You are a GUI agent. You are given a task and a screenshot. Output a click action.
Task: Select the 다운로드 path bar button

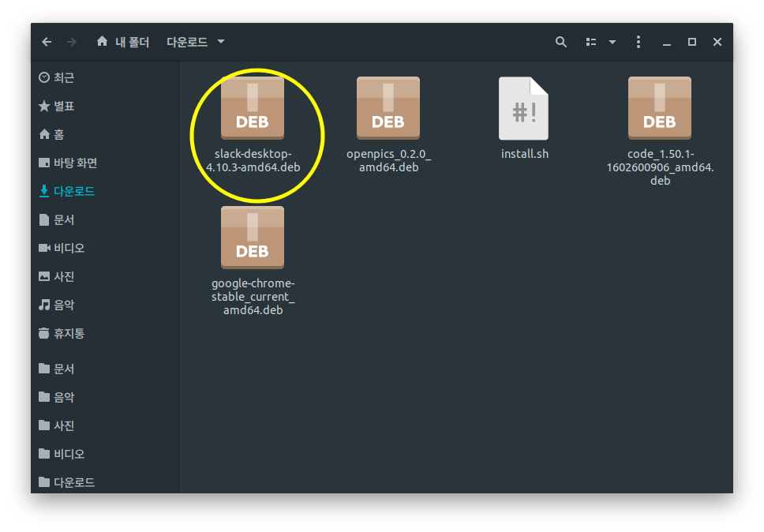click(187, 42)
